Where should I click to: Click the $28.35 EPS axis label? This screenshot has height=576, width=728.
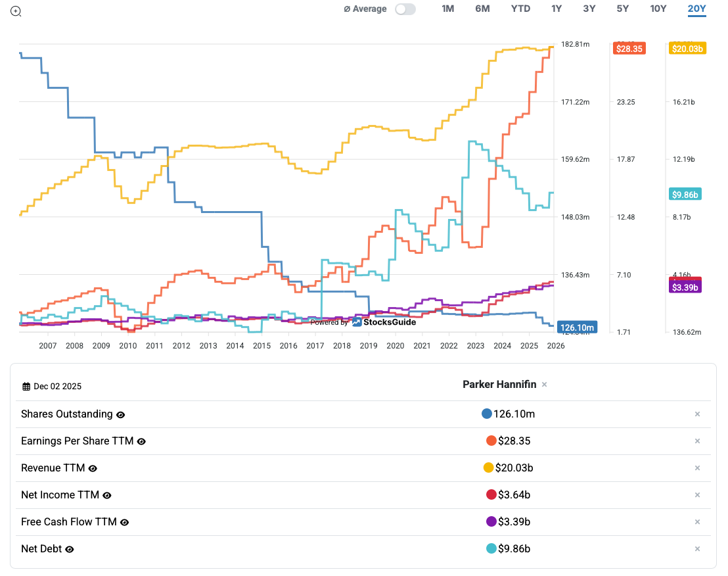[629, 49]
